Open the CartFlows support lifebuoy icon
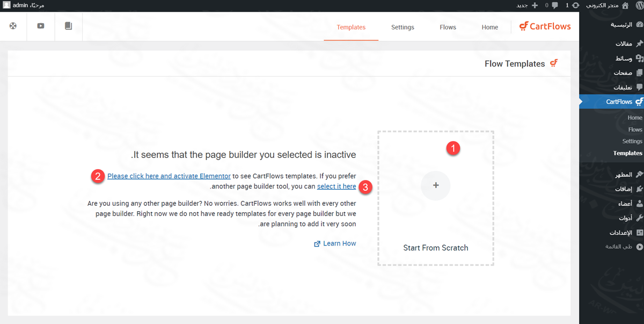This screenshot has height=324, width=644. coord(13,26)
